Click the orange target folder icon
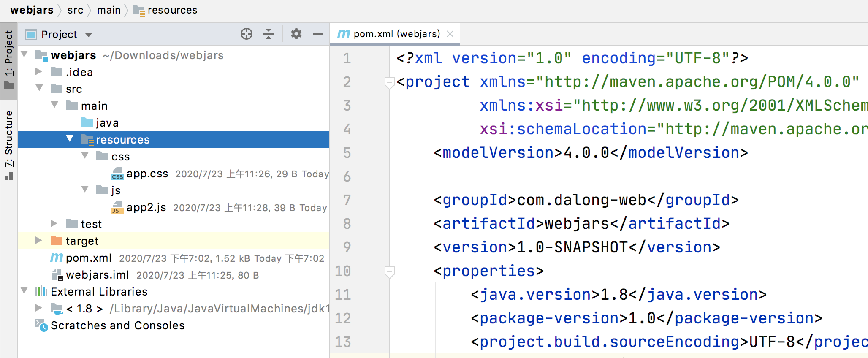Image resolution: width=868 pixels, height=358 pixels. pyautogui.click(x=57, y=241)
